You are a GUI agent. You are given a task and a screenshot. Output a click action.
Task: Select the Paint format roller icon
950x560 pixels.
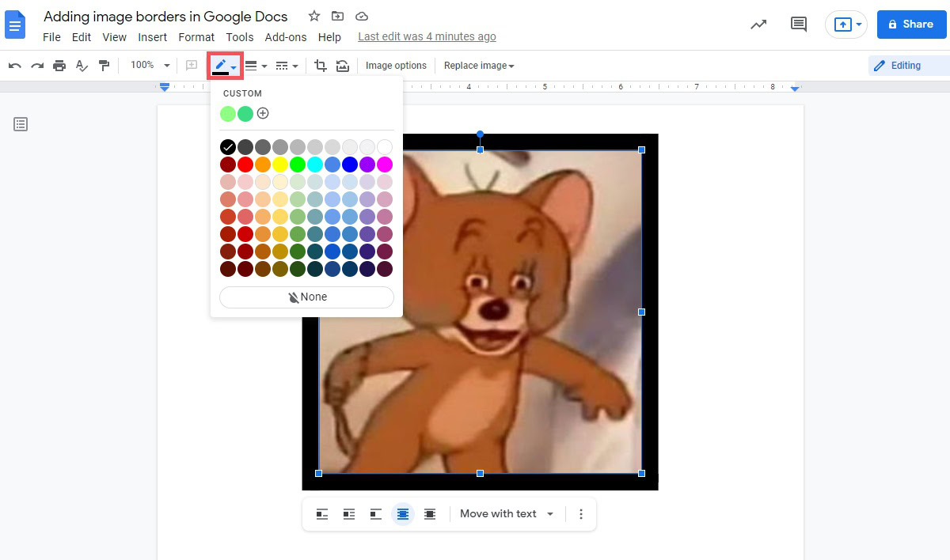(x=104, y=66)
